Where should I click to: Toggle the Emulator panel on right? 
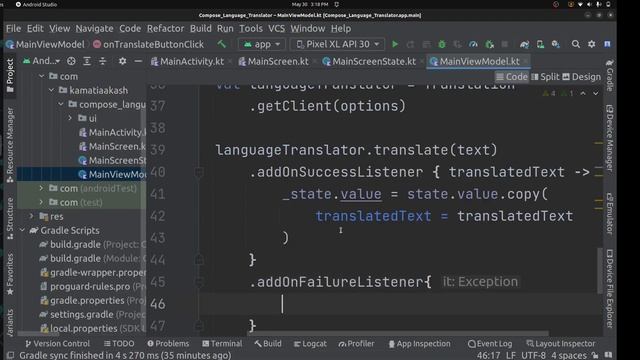point(609,213)
